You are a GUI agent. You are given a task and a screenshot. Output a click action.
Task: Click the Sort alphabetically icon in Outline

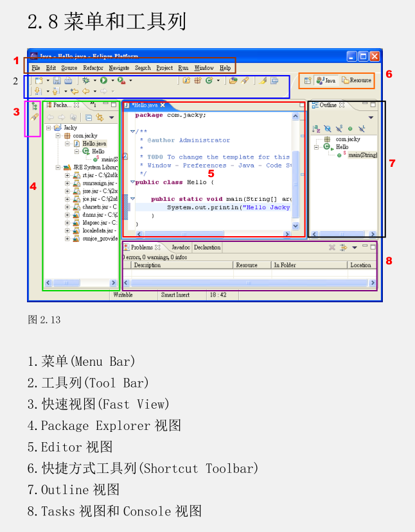pos(316,128)
